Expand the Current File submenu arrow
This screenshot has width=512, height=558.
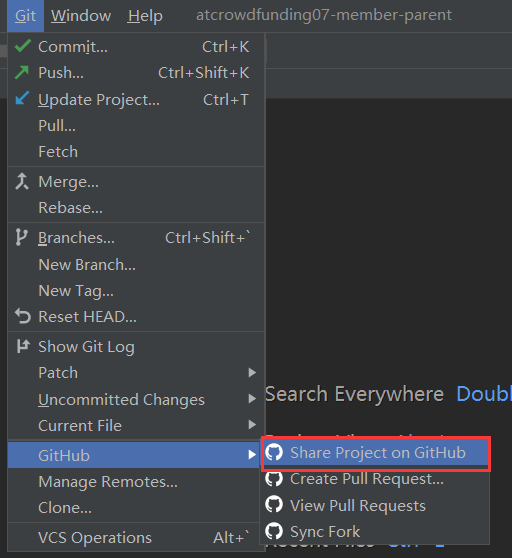coord(252,425)
